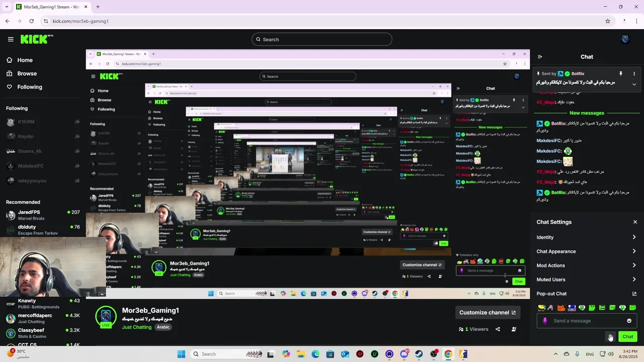Open the volume control in system tray
644x362 pixels.
[x=610, y=354]
